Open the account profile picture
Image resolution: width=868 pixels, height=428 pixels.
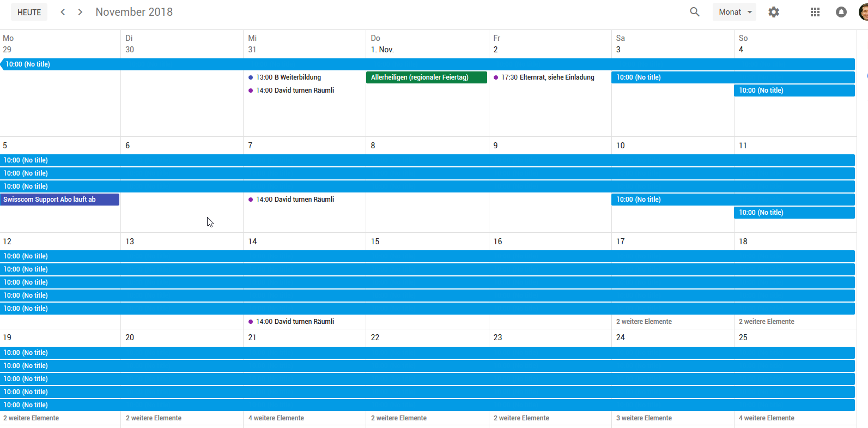863,12
